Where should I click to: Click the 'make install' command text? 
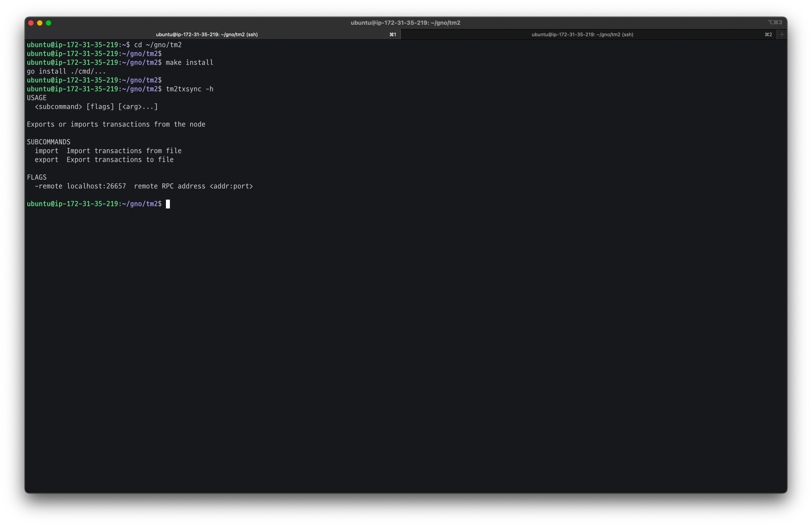pyautogui.click(x=189, y=62)
